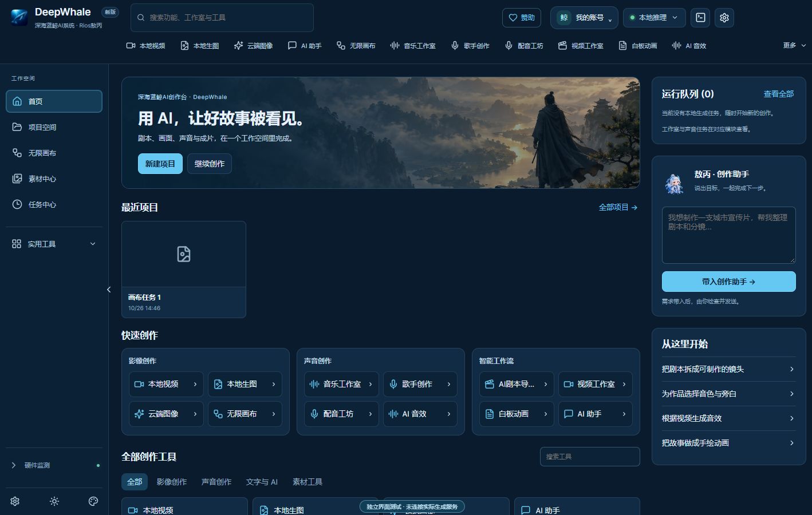
Task: Open the 全部项目 link
Action: point(618,207)
